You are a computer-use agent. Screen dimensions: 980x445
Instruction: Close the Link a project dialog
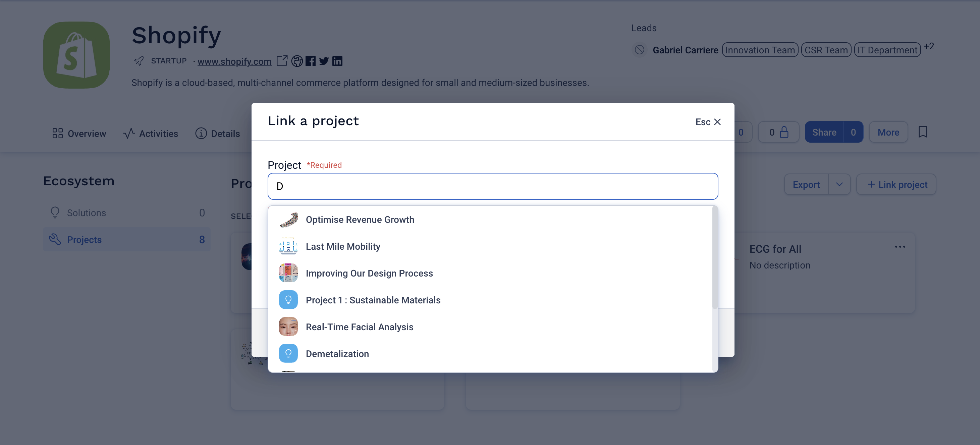[x=708, y=122]
